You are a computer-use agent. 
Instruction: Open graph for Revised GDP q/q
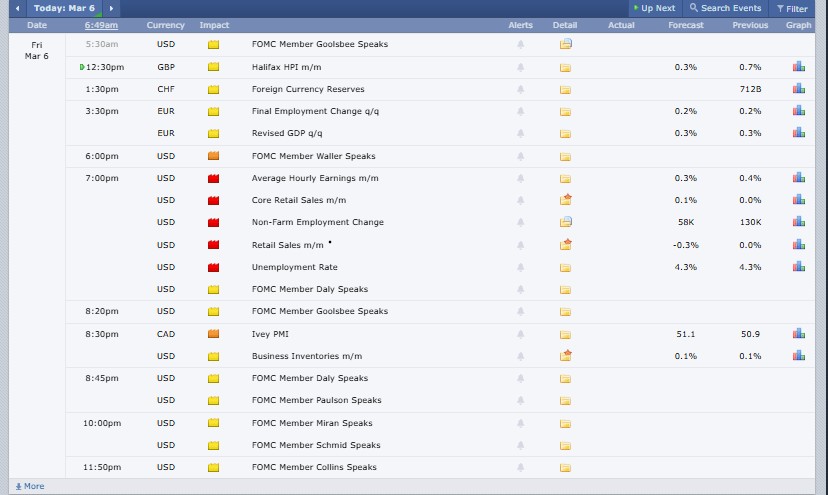pos(798,133)
